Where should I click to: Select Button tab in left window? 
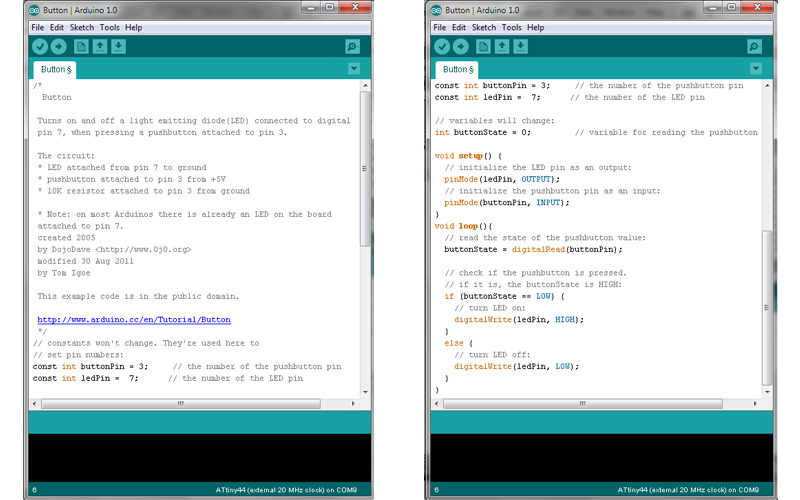tap(55, 69)
